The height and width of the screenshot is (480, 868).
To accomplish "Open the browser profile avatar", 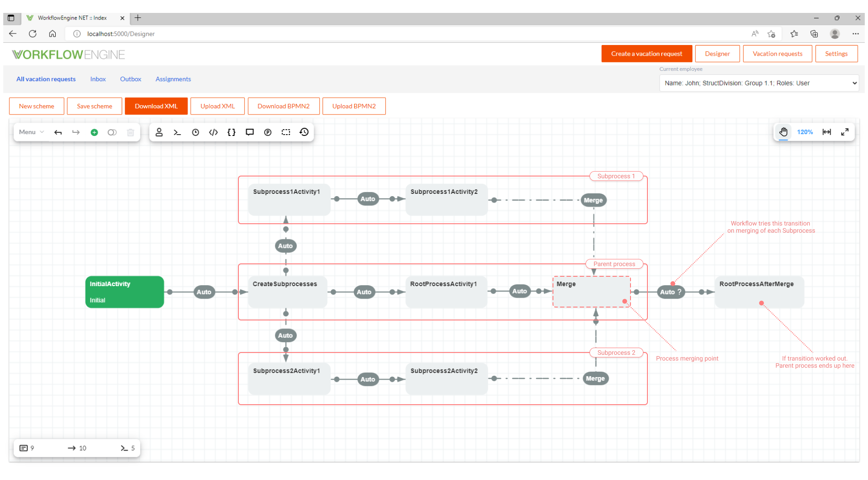I will point(835,34).
